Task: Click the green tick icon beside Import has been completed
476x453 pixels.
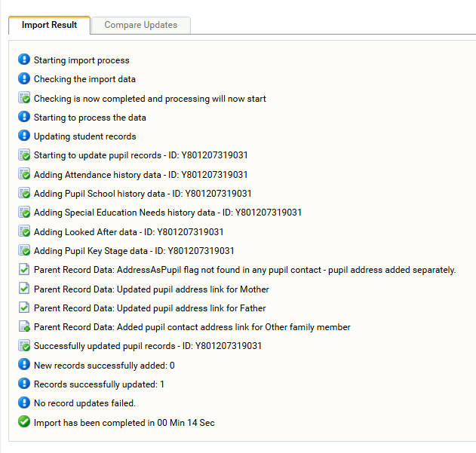Action: 24,422
